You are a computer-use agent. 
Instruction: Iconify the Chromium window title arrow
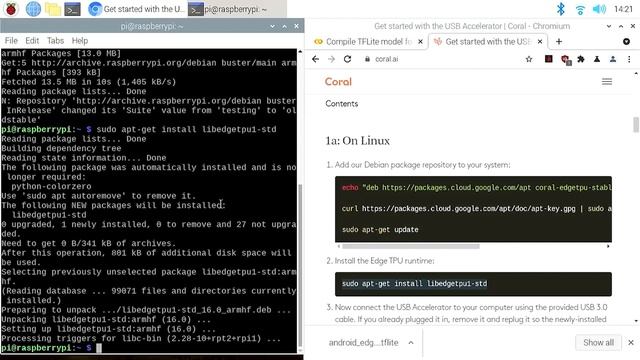tap(609, 26)
